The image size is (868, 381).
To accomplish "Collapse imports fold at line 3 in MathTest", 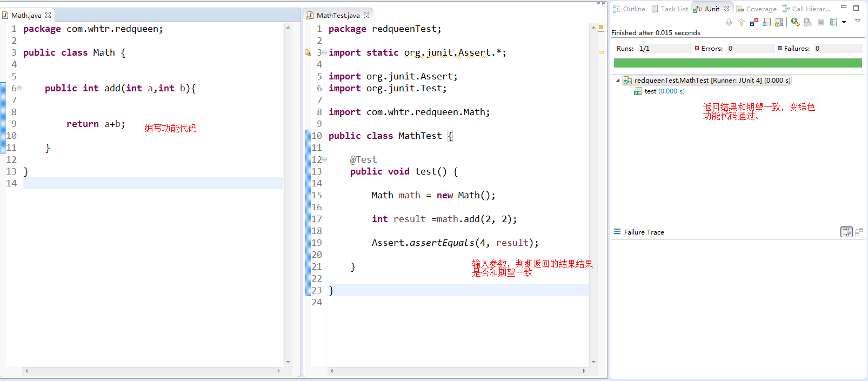I will 324,52.
